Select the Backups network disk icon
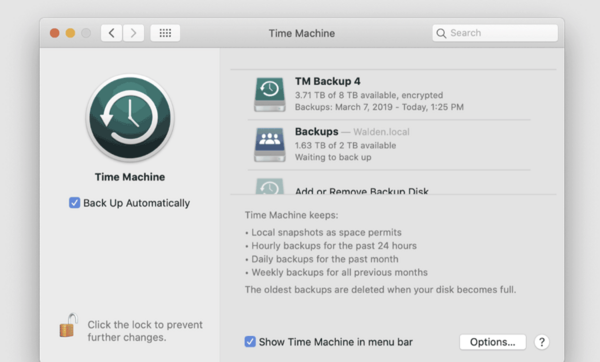The image size is (600, 362). click(x=270, y=145)
